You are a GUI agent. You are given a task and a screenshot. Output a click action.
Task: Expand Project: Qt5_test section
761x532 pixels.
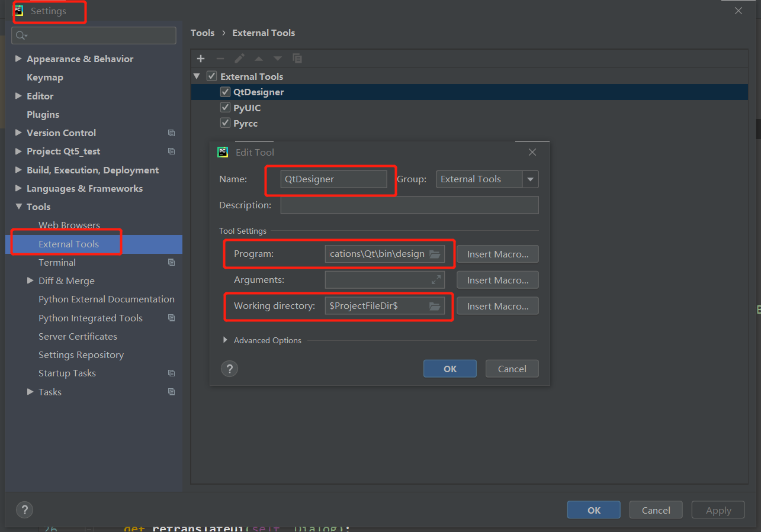(18, 151)
